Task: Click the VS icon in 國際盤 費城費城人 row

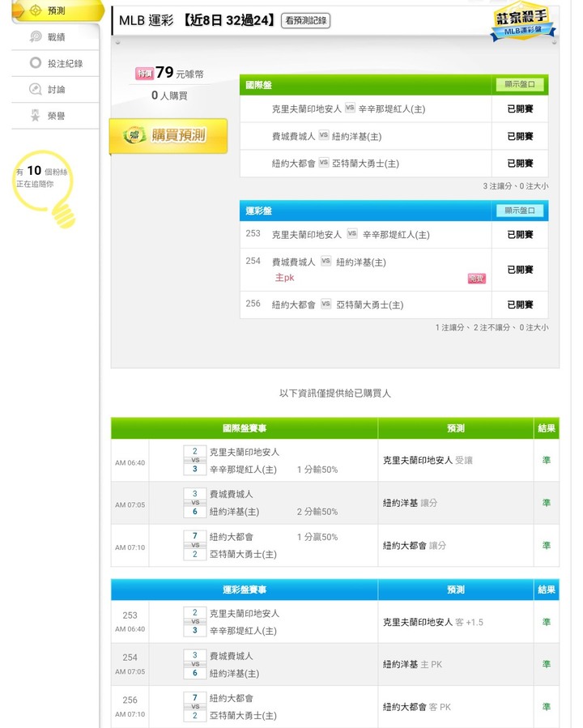Action: [x=324, y=135]
